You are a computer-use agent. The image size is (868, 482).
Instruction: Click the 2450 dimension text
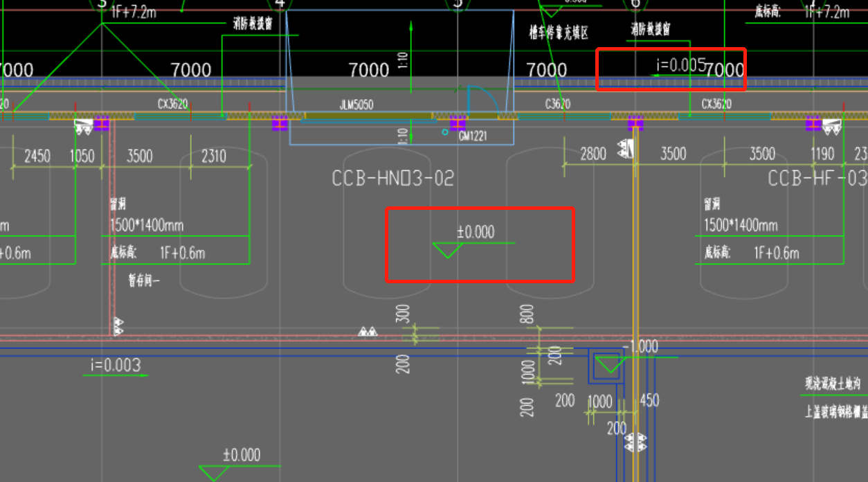point(37,156)
